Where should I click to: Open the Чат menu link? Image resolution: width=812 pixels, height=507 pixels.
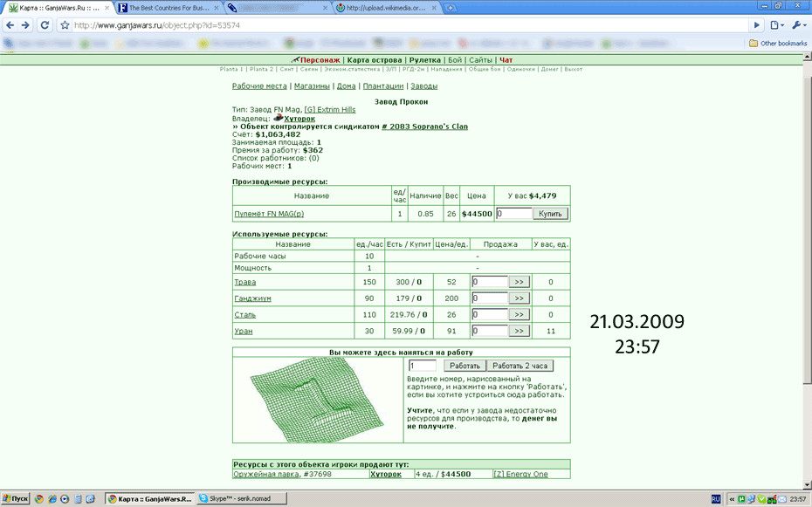pos(506,60)
